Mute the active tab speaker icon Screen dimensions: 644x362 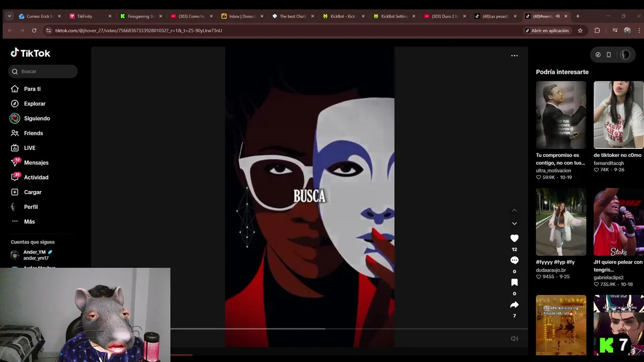click(557, 16)
